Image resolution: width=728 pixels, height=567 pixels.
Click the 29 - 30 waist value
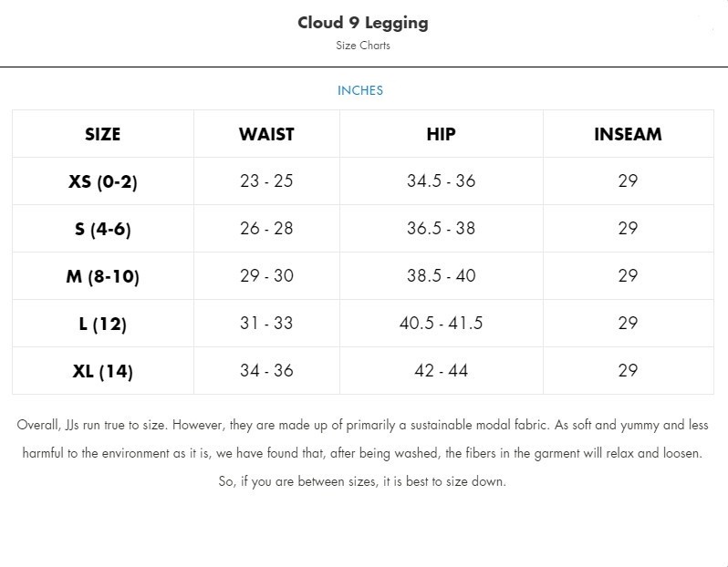tap(266, 275)
